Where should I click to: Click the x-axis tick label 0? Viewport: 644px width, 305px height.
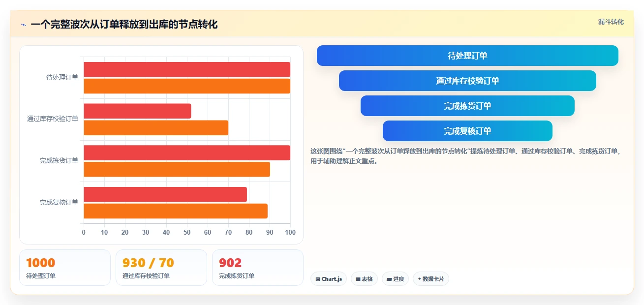click(x=84, y=232)
